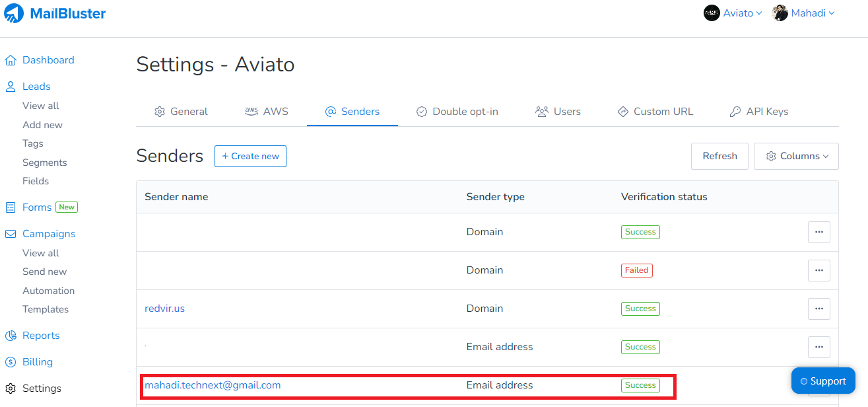Click the Dashboard home icon
Screen dimensions: 868x407
[11, 60]
